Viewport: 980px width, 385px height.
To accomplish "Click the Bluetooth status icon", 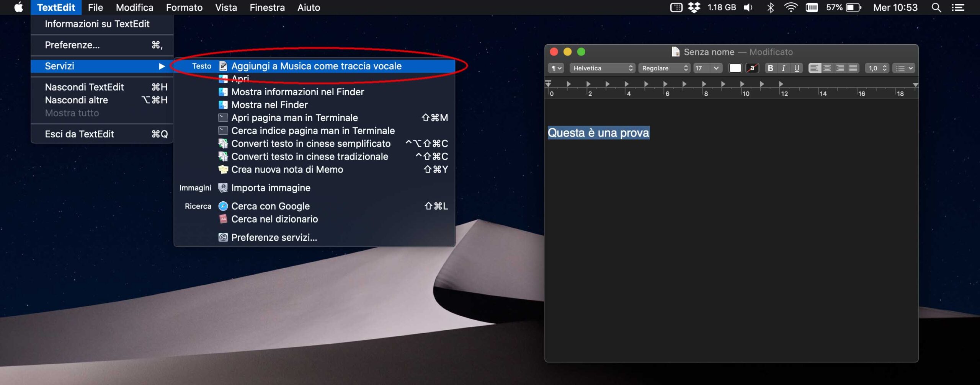I will 770,7.
